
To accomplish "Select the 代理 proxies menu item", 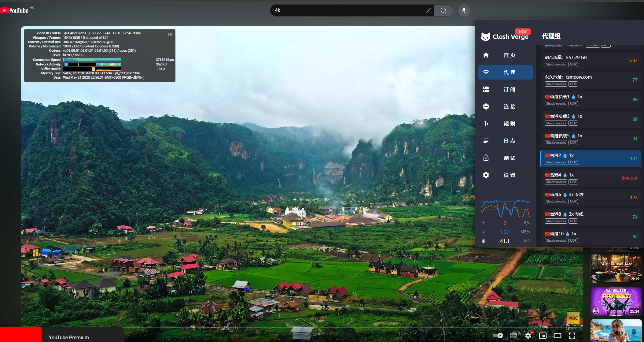I will pos(505,72).
